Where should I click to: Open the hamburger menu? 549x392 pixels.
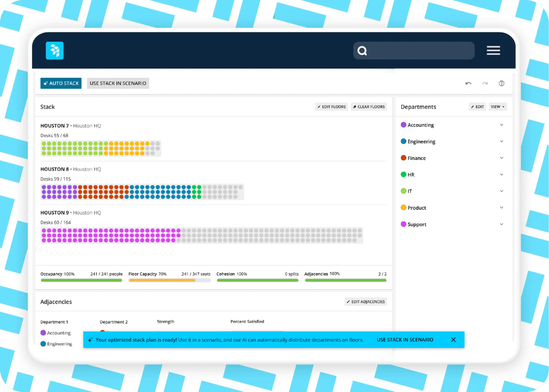coord(493,51)
